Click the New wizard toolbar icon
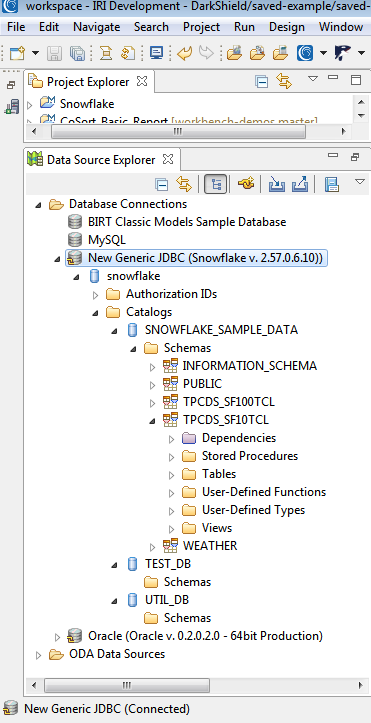Screen dimensions: 371x723 (x=18, y=53)
